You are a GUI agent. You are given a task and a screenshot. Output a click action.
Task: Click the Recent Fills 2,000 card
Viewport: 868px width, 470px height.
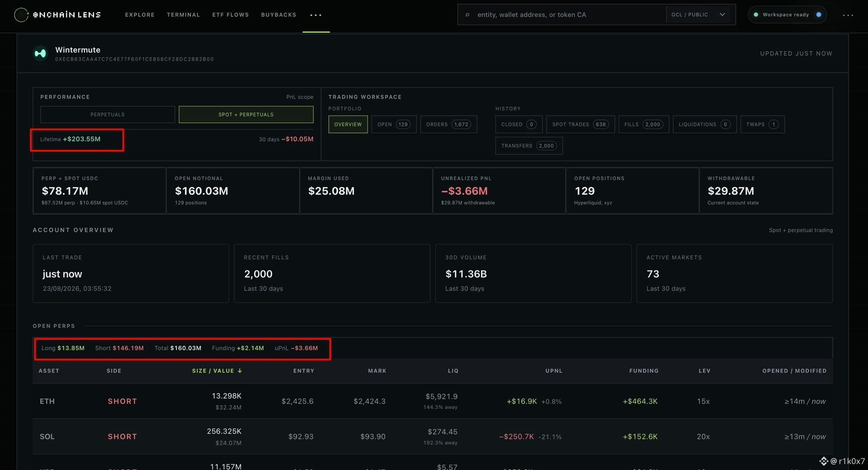(332, 273)
